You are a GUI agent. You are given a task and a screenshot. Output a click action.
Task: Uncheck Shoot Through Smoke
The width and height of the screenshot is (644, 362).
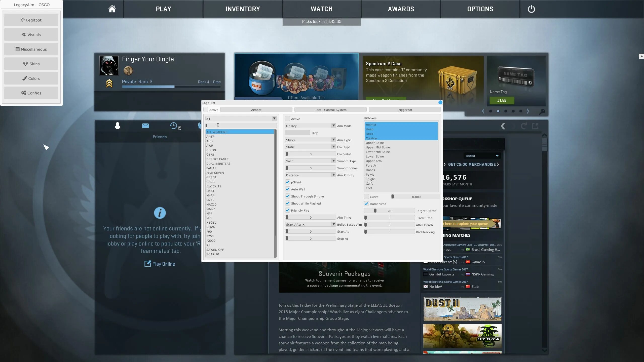(x=288, y=196)
